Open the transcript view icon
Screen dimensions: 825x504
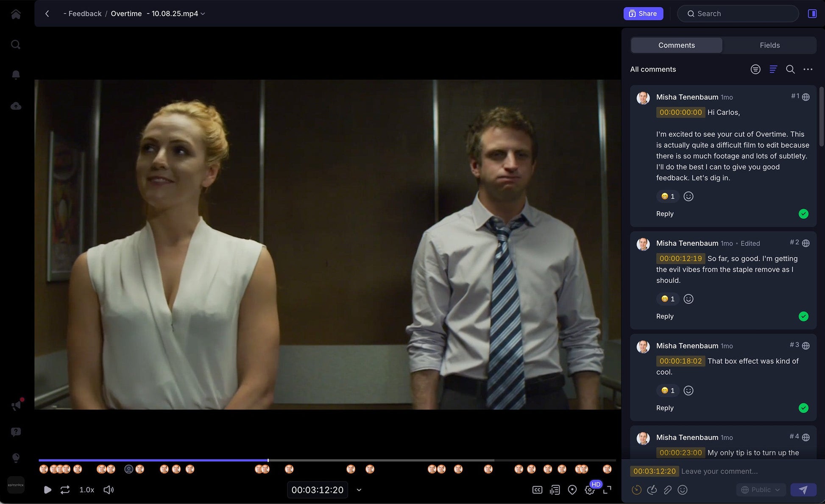pos(555,490)
